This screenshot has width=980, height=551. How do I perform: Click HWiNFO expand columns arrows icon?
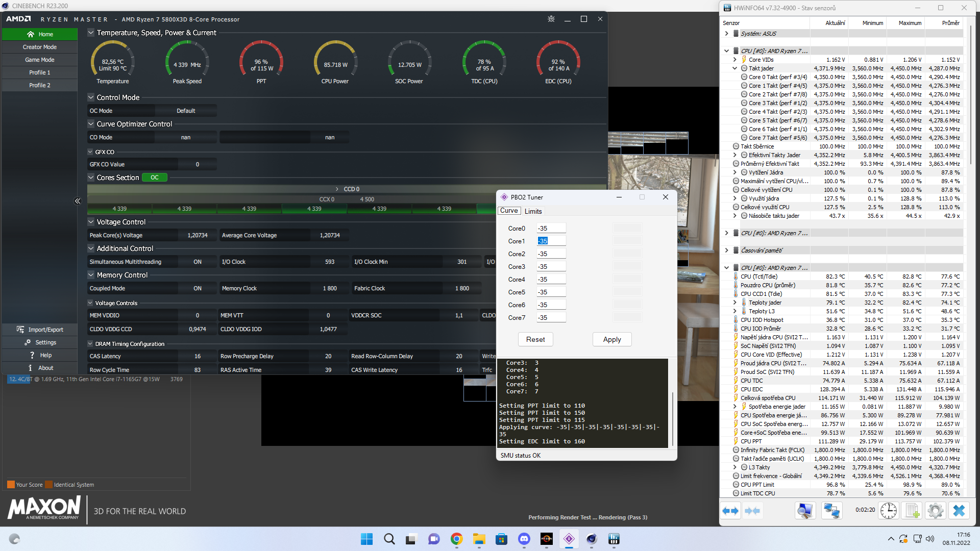(x=730, y=511)
